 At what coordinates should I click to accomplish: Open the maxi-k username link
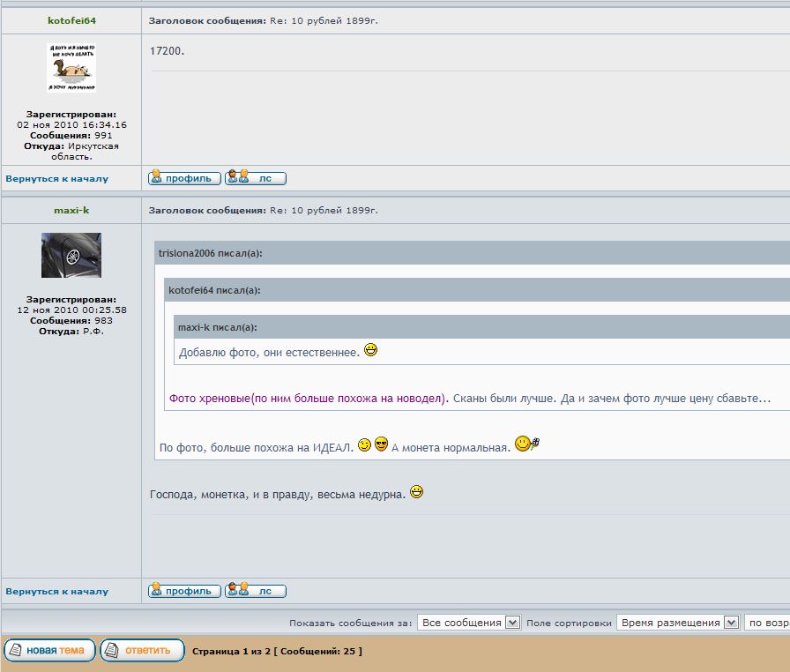point(71,210)
